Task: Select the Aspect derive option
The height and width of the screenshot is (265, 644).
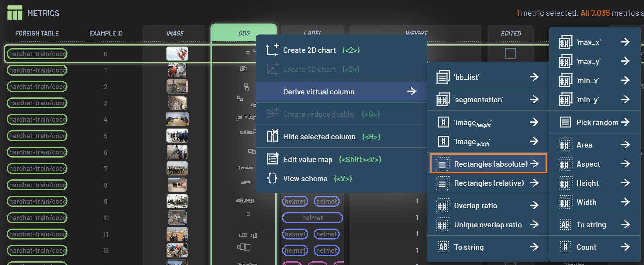Action: [588, 164]
